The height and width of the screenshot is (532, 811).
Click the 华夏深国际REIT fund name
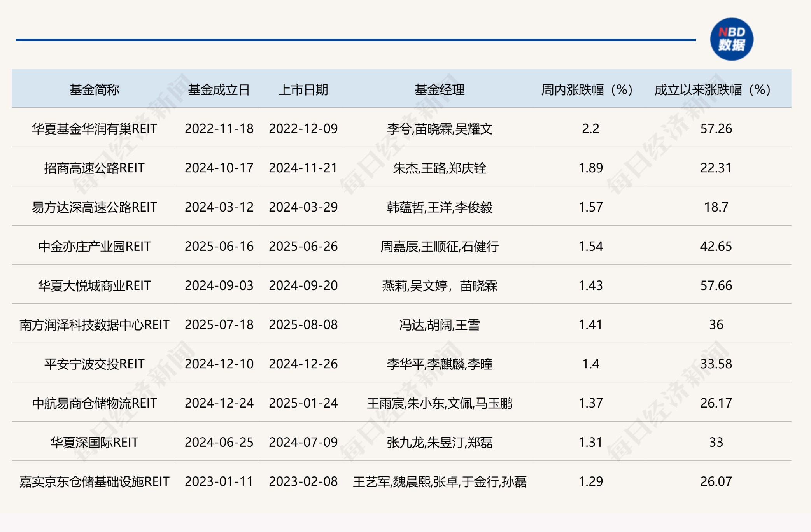pos(95,443)
